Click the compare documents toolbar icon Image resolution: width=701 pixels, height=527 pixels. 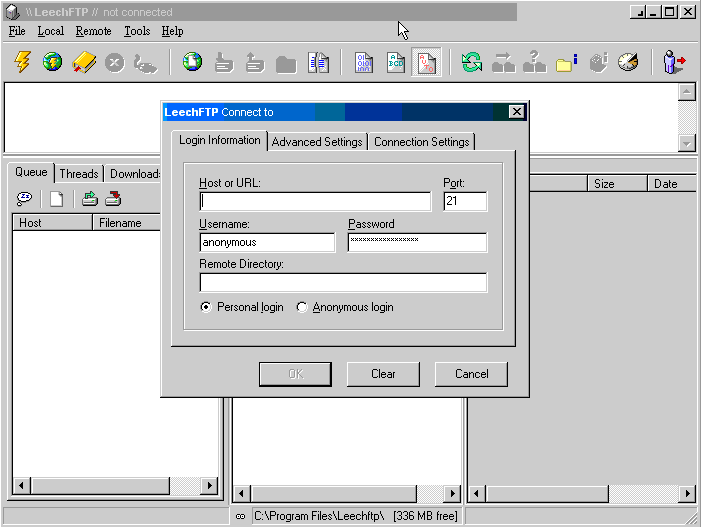pos(318,62)
